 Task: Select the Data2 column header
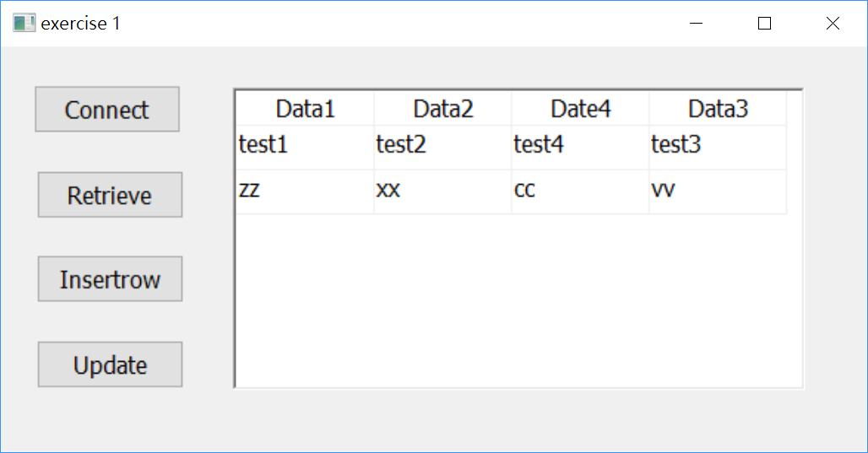pos(442,109)
